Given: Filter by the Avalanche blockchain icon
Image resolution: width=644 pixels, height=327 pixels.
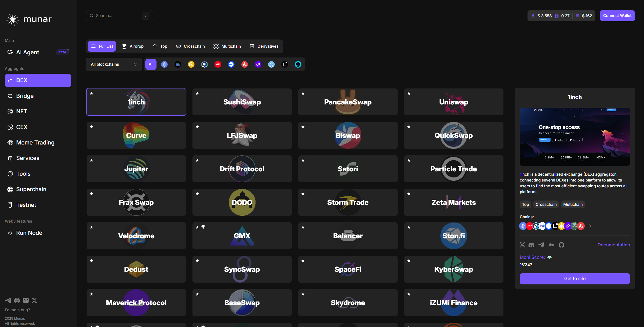Looking at the screenshot, I should (245, 64).
